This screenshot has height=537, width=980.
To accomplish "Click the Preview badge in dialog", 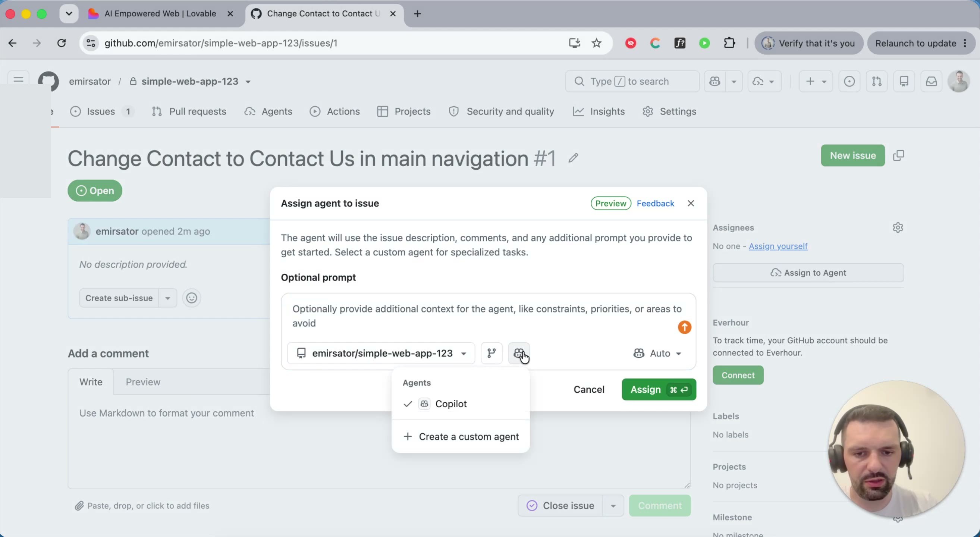I will (x=610, y=204).
